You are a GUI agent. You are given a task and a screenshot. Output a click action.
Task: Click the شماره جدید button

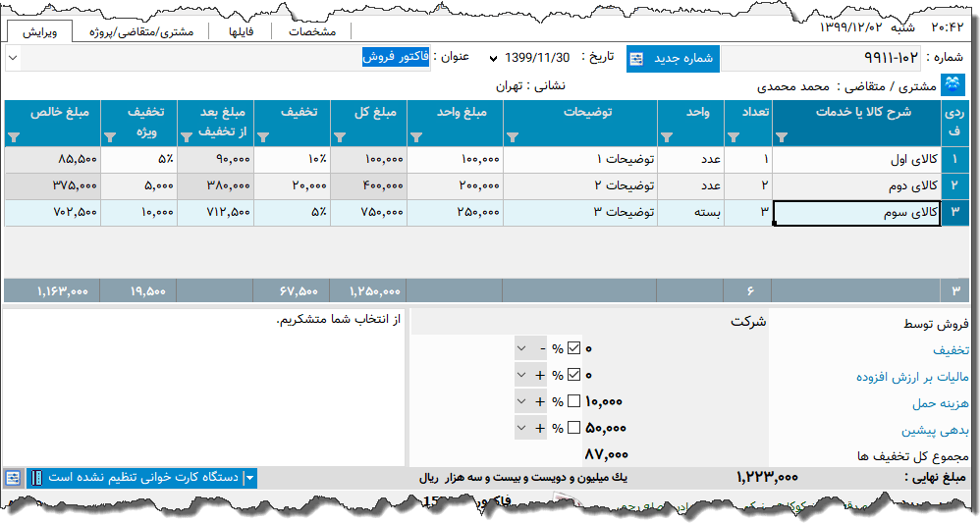click(x=674, y=59)
